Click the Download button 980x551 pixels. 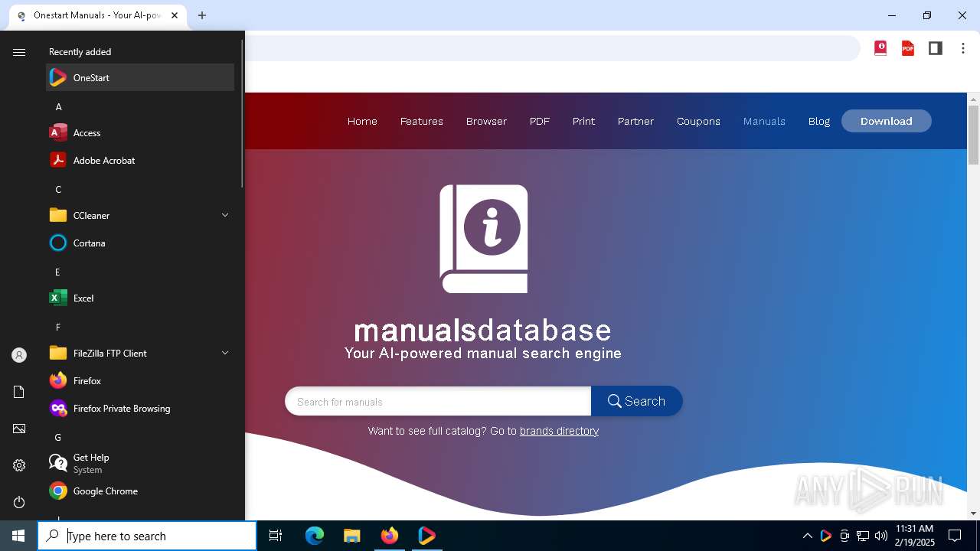point(887,121)
